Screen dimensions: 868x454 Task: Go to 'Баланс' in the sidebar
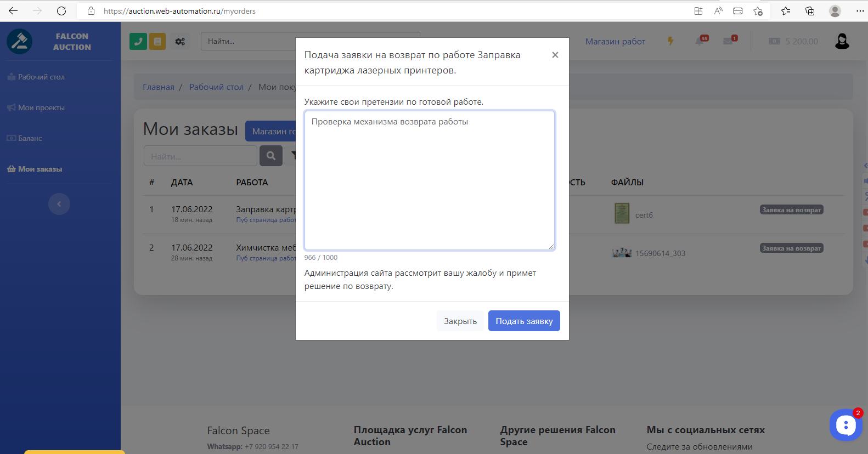coord(30,139)
